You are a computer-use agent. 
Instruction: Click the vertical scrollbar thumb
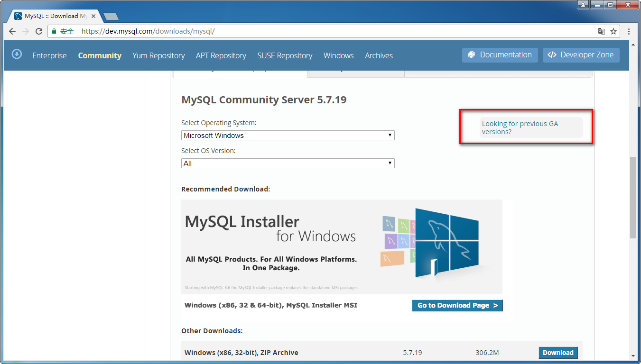coord(633,197)
